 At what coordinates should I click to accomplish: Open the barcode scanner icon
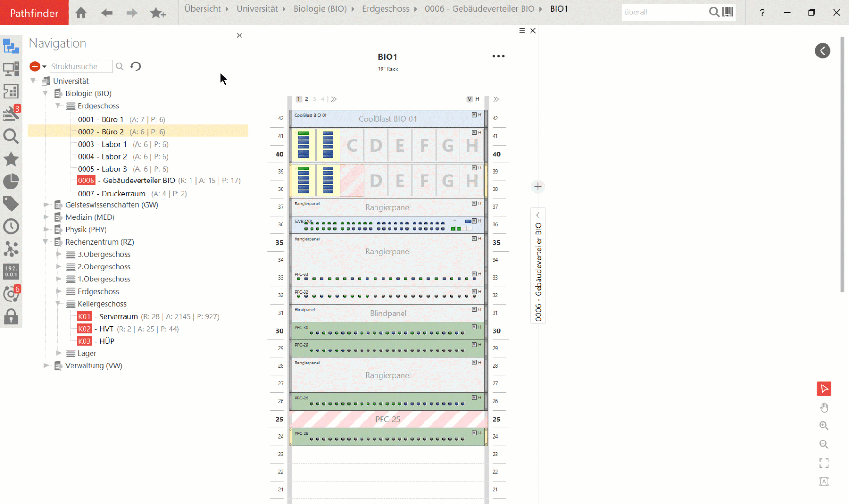click(x=728, y=12)
